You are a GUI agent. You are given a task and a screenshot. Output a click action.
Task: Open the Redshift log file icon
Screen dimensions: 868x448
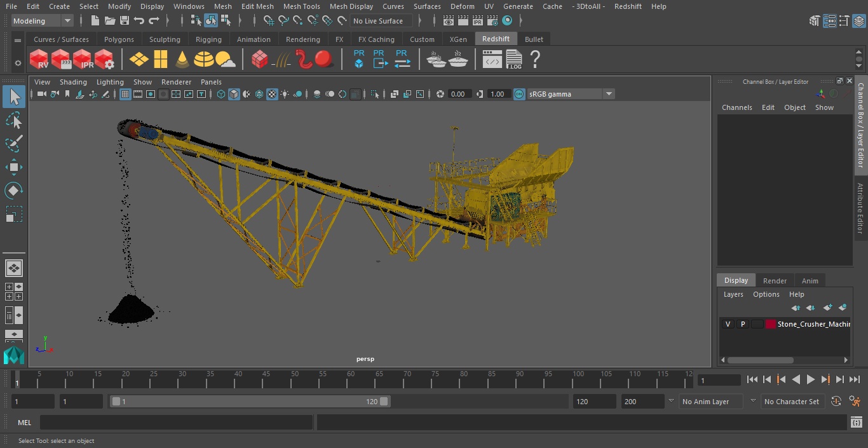pyautogui.click(x=513, y=60)
